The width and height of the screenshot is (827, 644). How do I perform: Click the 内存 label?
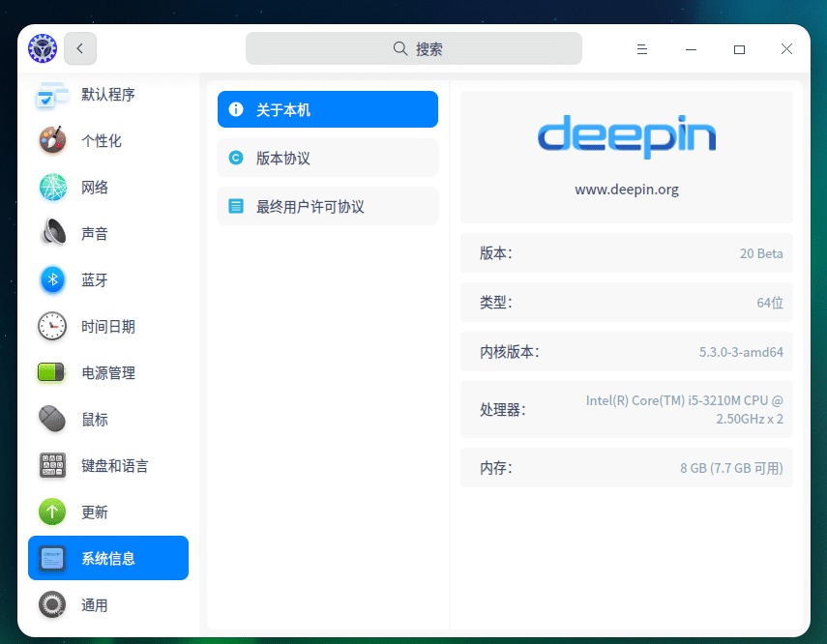(x=496, y=468)
